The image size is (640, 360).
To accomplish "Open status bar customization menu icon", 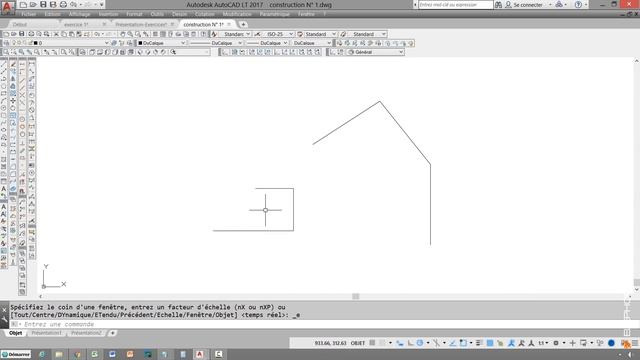I will click(x=635, y=343).
